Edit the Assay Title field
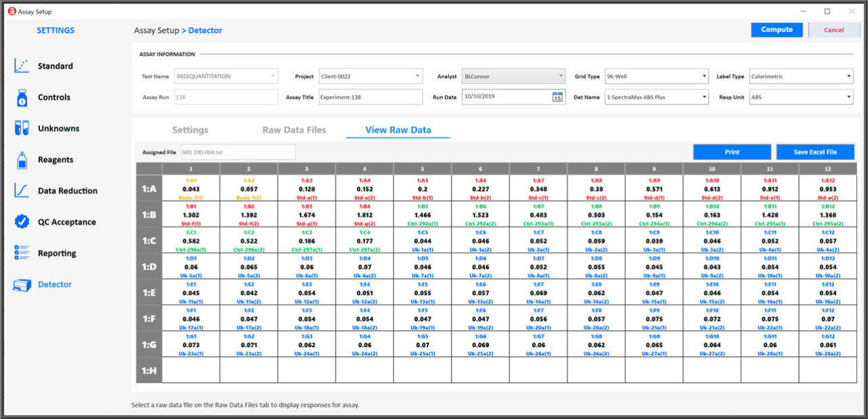This screenshot has width=868, height=419. coord(370,97)
